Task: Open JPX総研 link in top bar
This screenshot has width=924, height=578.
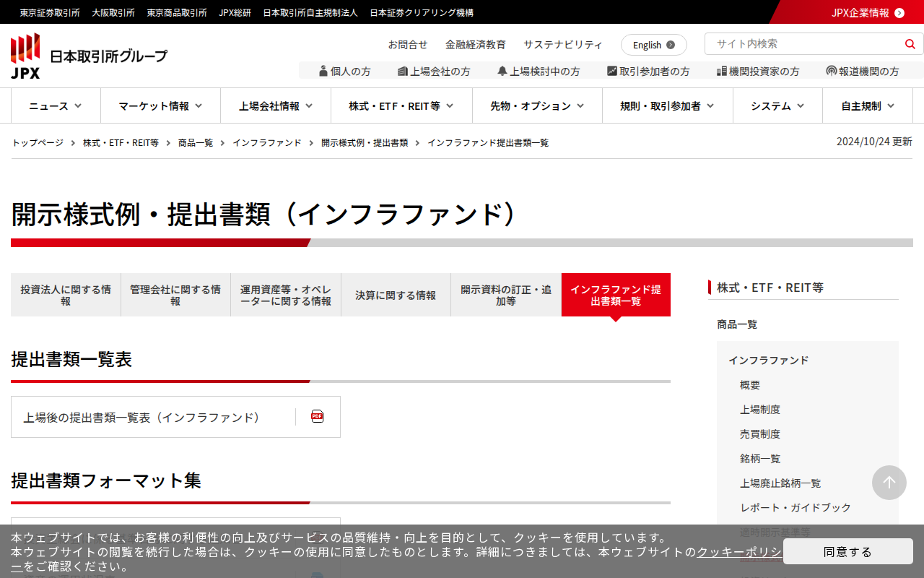Action: click(235, 12)
